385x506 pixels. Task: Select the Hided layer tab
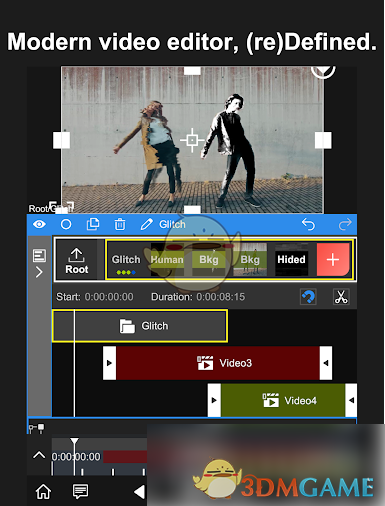click(x=291, y=260)
